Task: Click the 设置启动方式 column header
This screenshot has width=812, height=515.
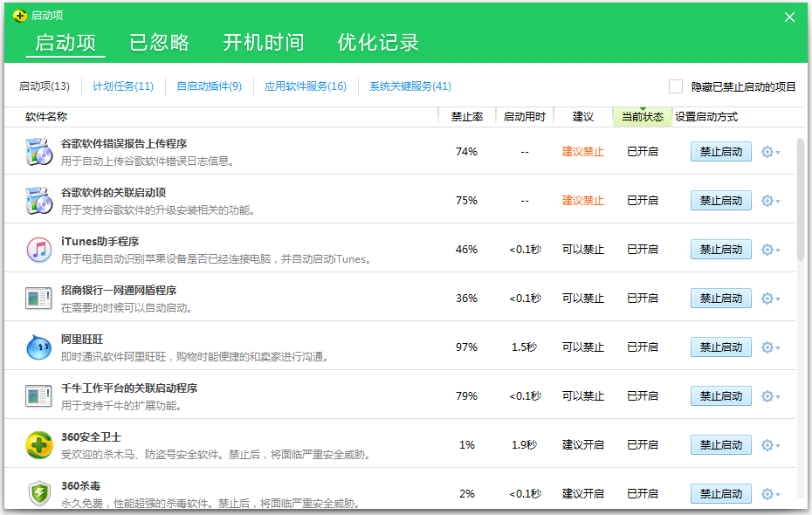Action: point(706,117)
